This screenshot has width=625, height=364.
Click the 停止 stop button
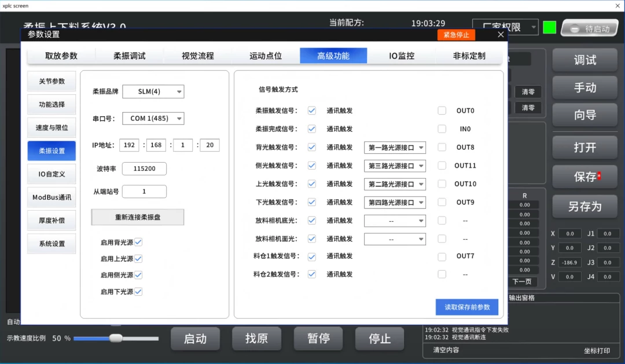[380, 339]
